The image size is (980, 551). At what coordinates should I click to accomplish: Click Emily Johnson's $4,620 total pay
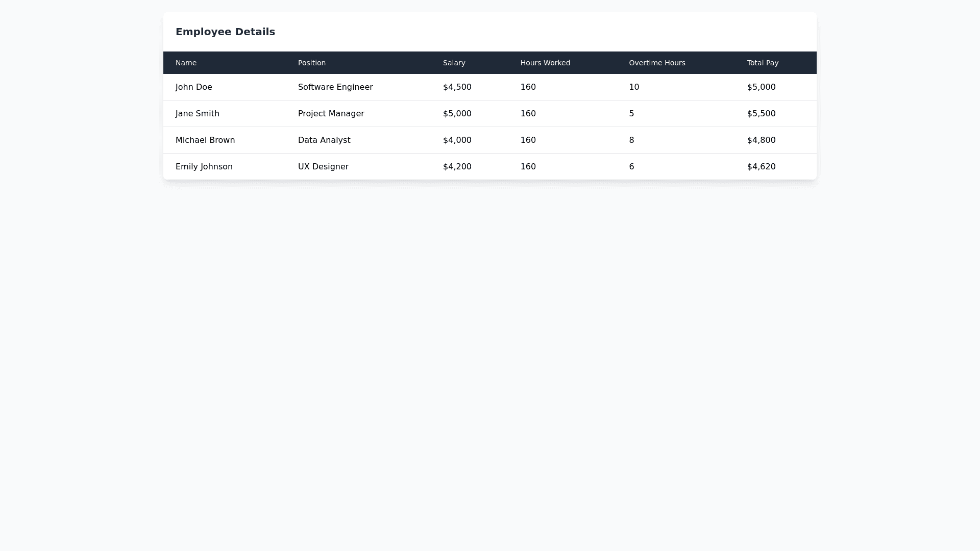[761, 167]
